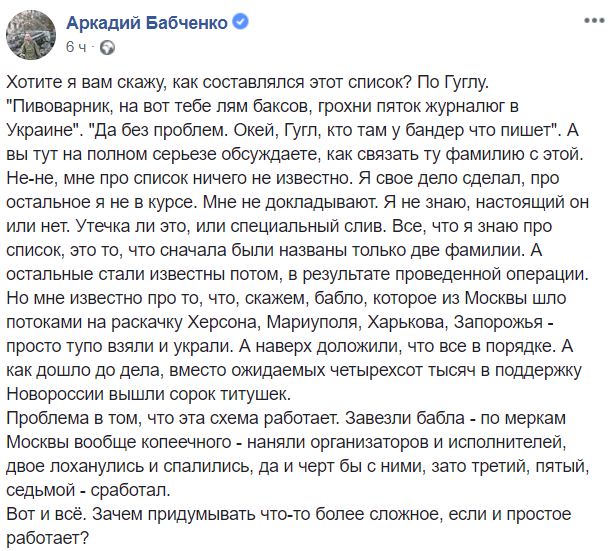Open the author name Аркадий Бабченко link
The height and width of the screenshot is (551, 609).
point(147,23)
